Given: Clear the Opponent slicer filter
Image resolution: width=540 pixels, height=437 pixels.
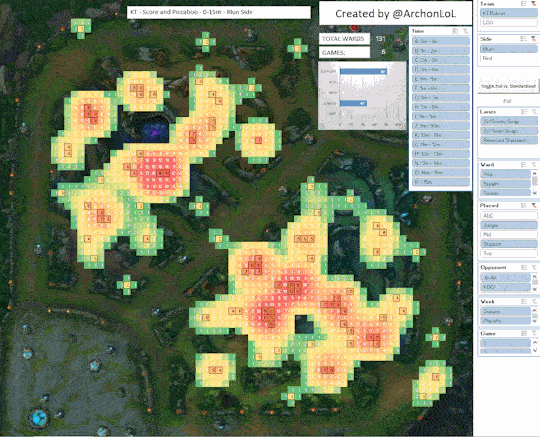Looking at the screenshot, I should (534, 267).
